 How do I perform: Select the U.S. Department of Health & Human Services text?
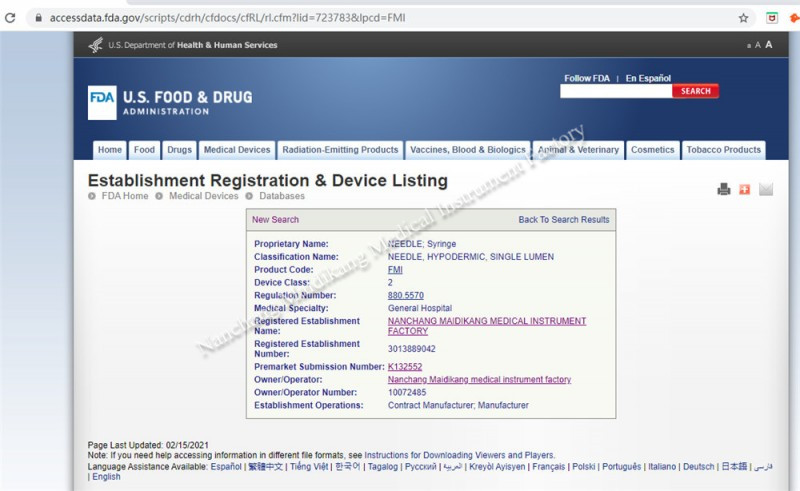(x=193, y=45)
